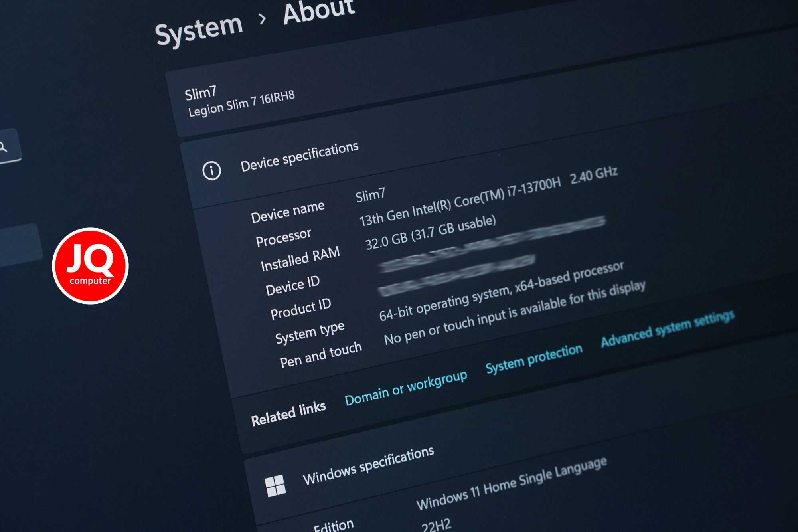Open Domain or workgroup link
The width and height of the screenshot is (798, 532).
[406, 388]
